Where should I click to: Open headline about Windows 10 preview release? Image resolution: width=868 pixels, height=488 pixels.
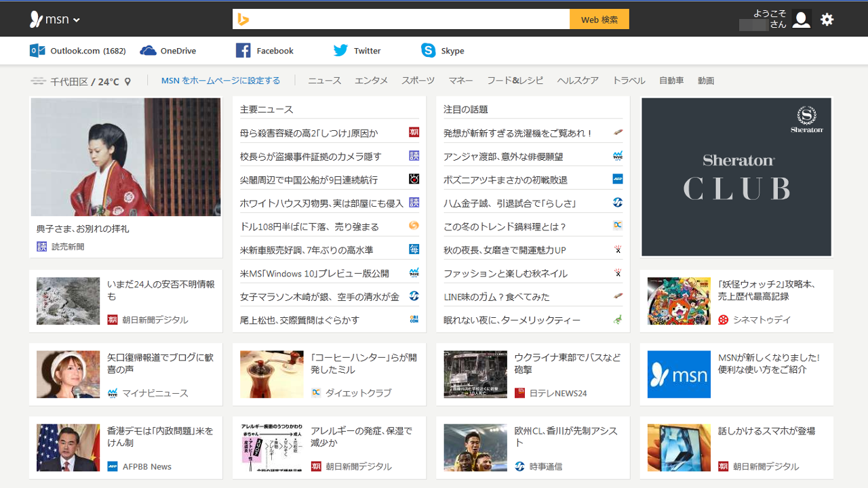[x=315, y=274]
